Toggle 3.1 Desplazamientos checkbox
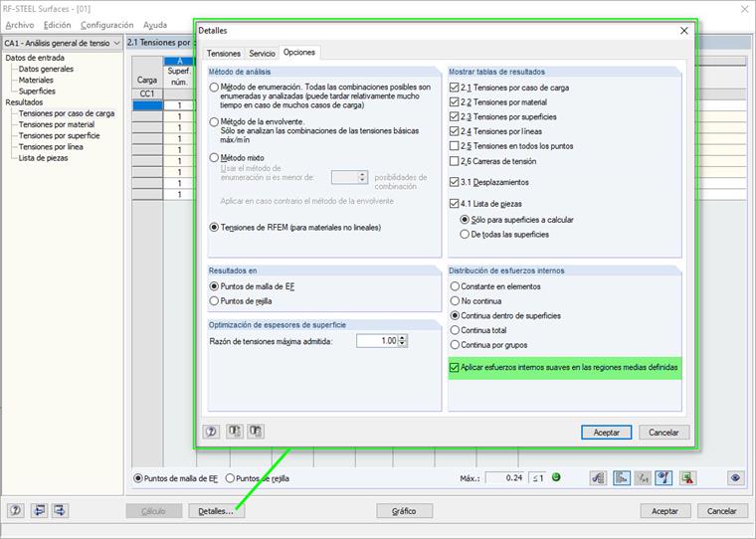The width and height of the screenshot is (756, 539). click(x=454, y=182)
